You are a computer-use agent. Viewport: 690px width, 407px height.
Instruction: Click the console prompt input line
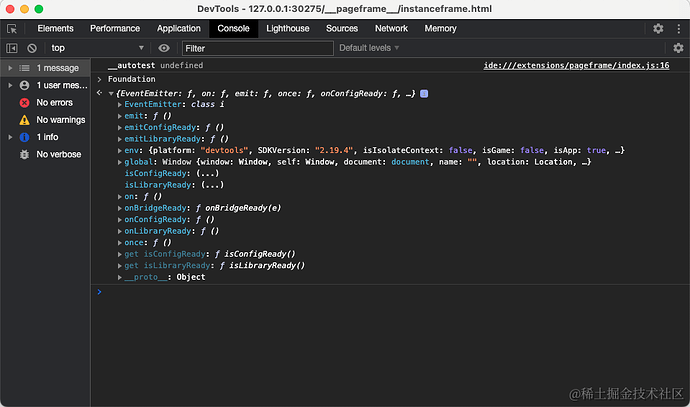390,292
